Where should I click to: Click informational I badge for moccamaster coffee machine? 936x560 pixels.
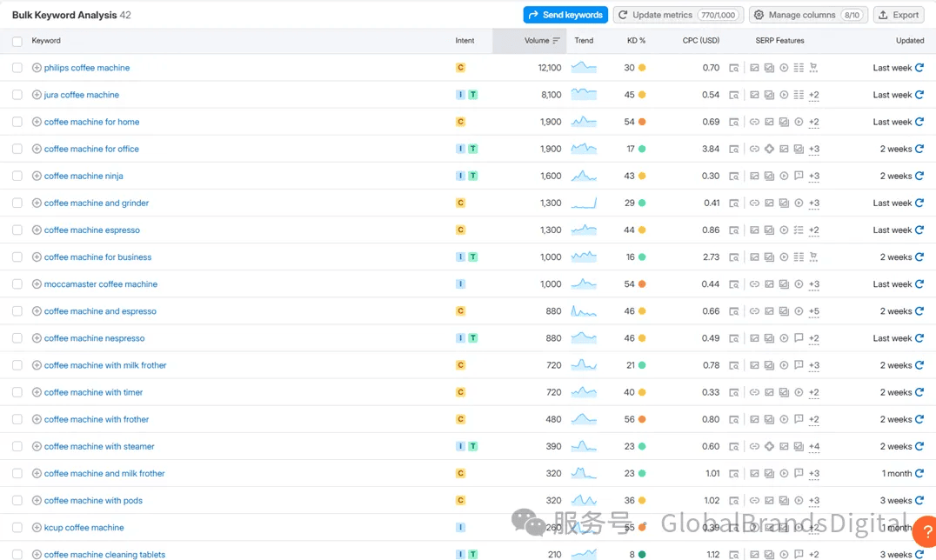coord(460,283)
